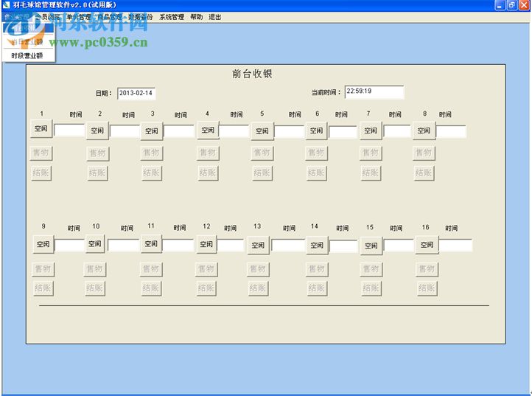
Task: Choose 当日营业额 from the open dropdown menu
Action: tap(28, 42)
